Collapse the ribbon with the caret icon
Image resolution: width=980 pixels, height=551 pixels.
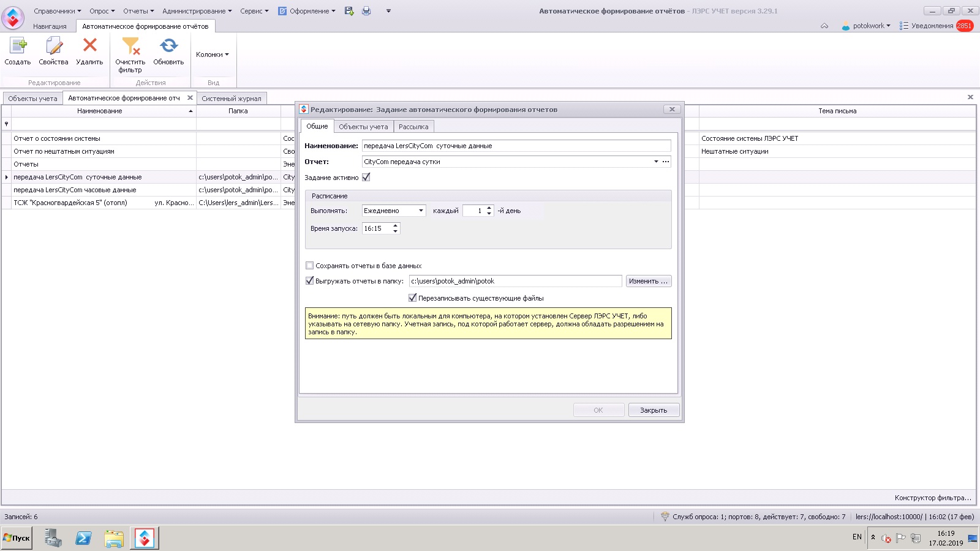coord(824,26)
